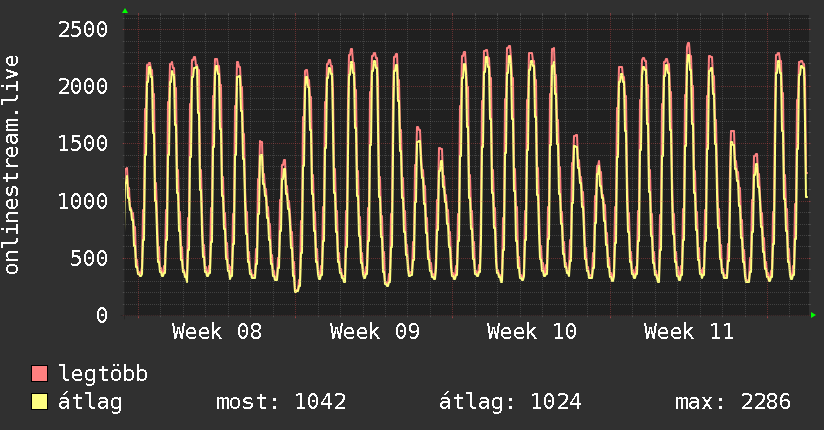Screen dimensions: 824x430
Task: Select the átlag legend label beside yellow swatch
Action: pyautogui.click(x=90, y=402)
